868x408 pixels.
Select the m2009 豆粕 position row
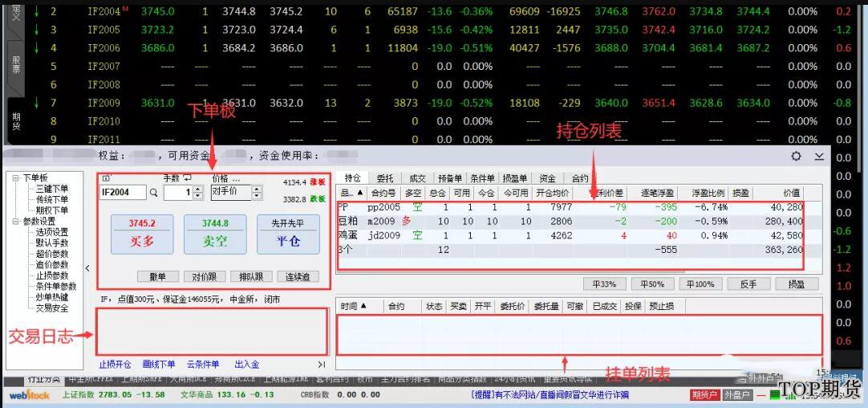pyautogui.click(x=570, y=221)
